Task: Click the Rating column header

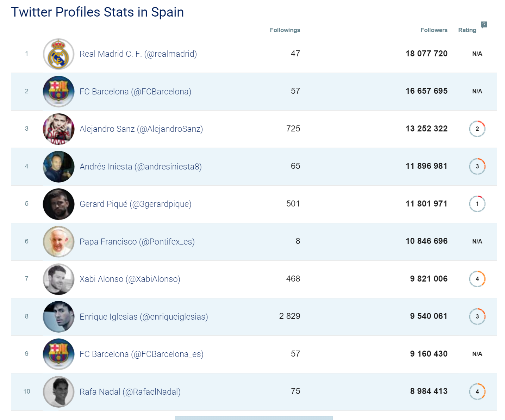Action: pos(467,30)
